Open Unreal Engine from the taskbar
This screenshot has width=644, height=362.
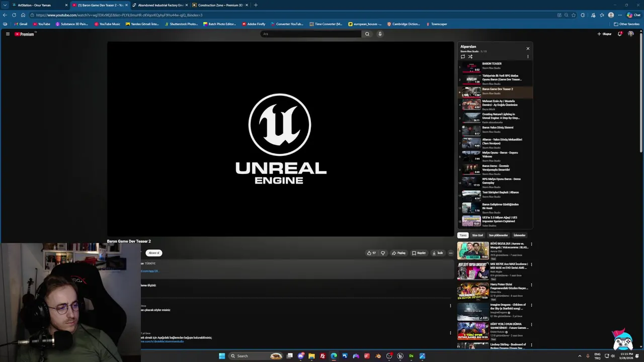[x=400, y=356]
